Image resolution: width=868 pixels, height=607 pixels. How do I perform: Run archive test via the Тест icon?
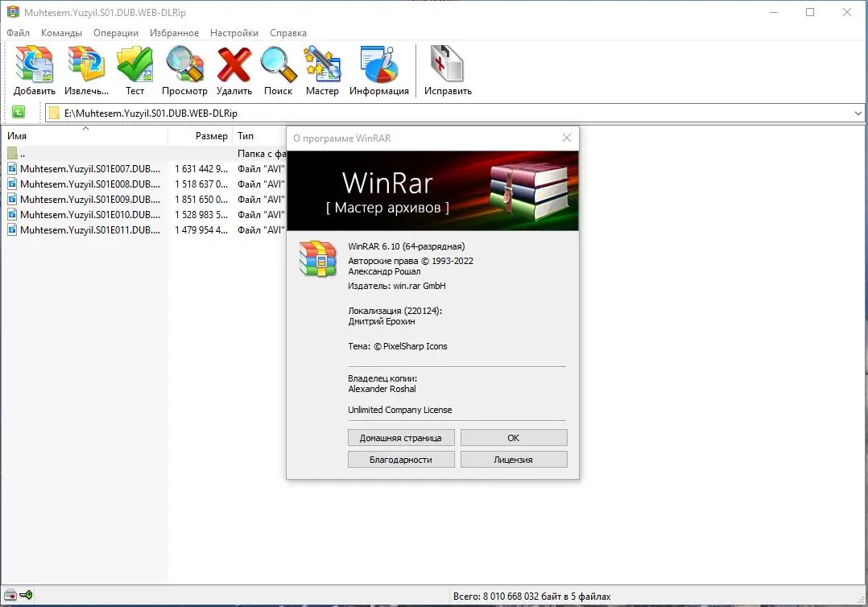pos(134,63)
